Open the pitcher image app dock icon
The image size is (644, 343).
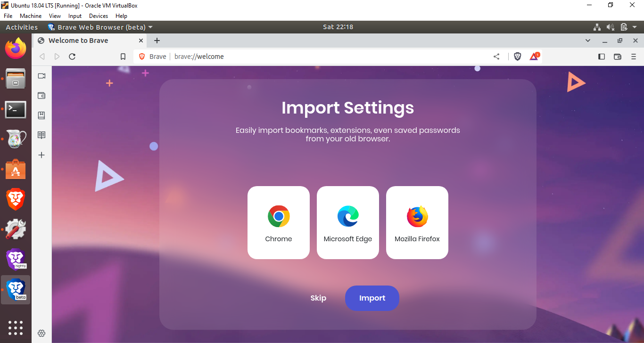pyautogui.click(x=16, y=139)
